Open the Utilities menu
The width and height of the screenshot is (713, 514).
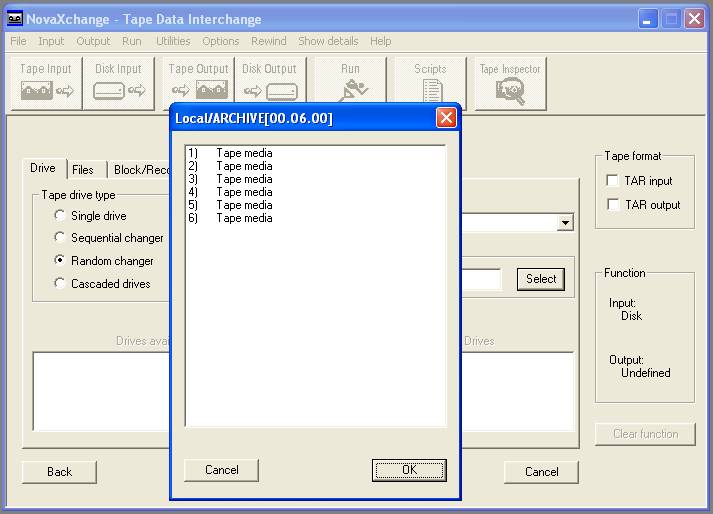pyautogui.click(x=173, y=41)
